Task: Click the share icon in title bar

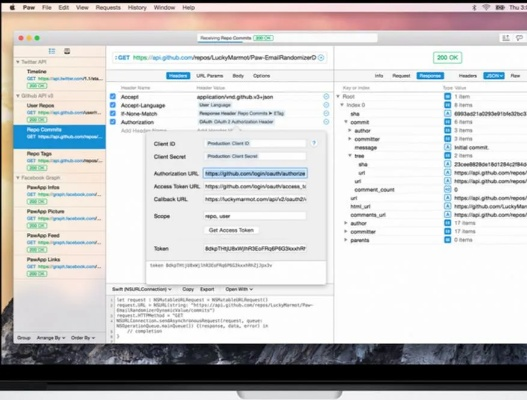Action: click(506, 38)
